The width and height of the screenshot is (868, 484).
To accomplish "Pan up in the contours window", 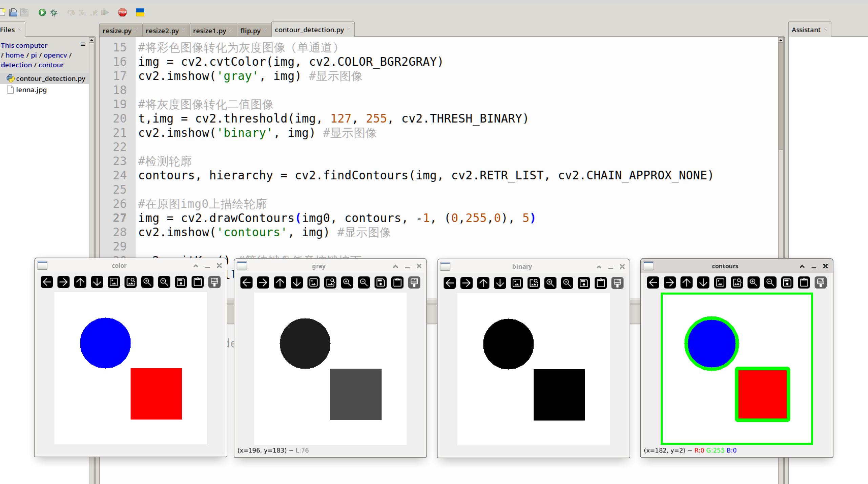I will click(687, 283).
